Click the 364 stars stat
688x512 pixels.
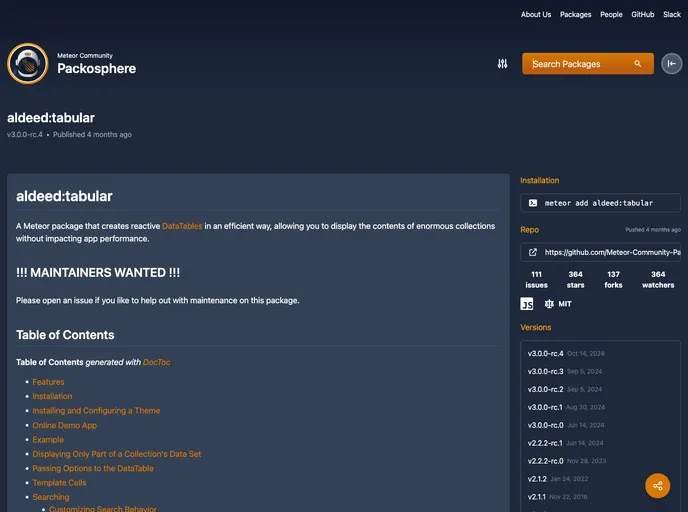click(575, 279)
